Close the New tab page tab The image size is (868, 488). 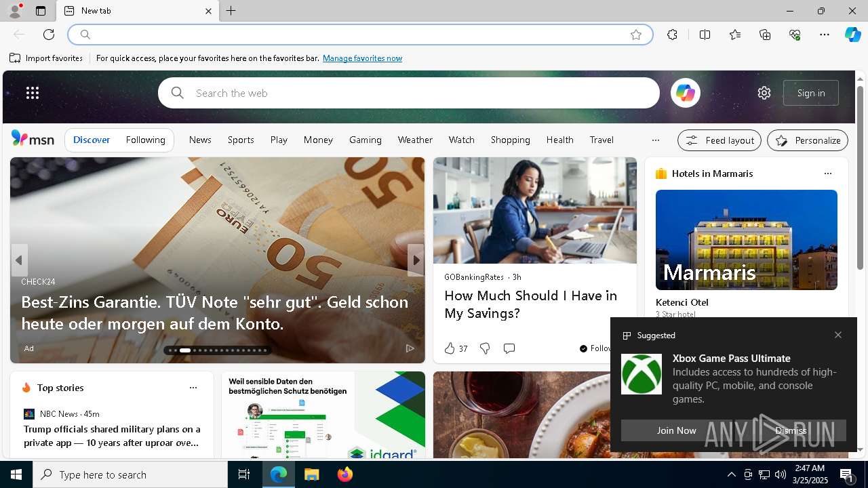tap(208, 11)
